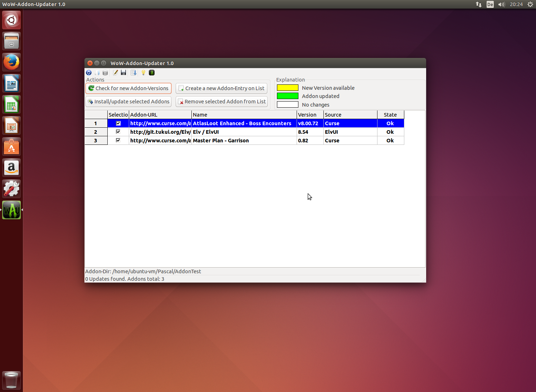Image resolution: width=536 pixels, height=392 pixels.
Task: Toggle selection checkbox for Master Plan - Garrison
Action: click(x=118, y=141)
